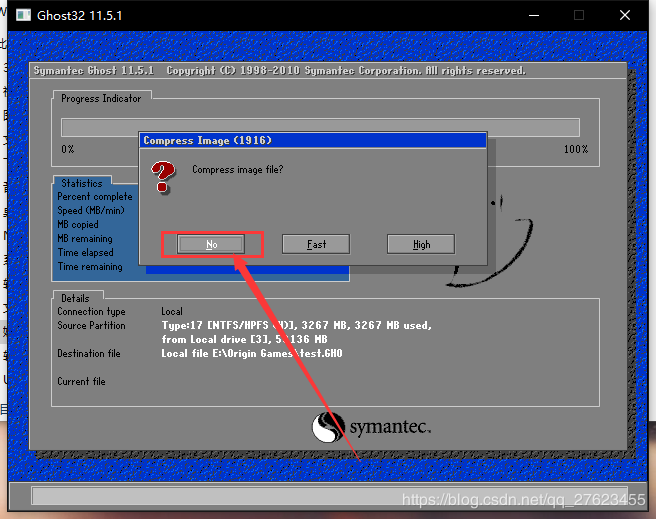Screen dimensions: 656x519
Task: Click the Progress Indicator label
Action: 101,98
